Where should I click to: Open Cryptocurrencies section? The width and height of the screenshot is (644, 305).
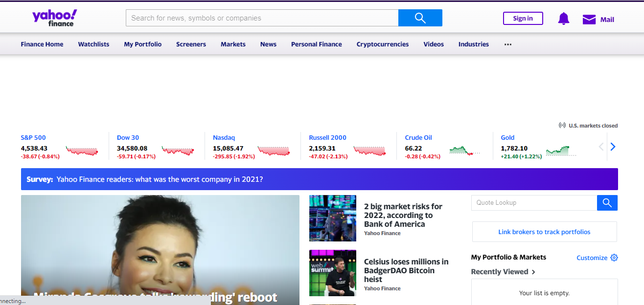coord(383,44)
